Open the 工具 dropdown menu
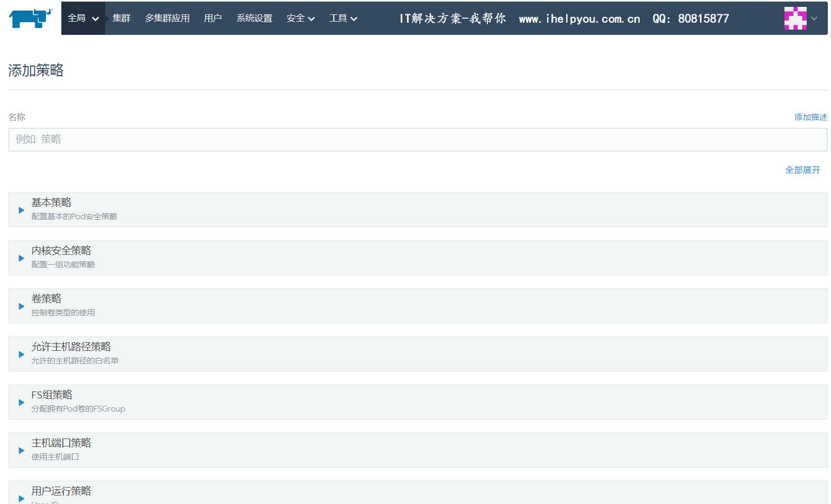The width and height of the screenshot is (831, 504). click(343, 18)
